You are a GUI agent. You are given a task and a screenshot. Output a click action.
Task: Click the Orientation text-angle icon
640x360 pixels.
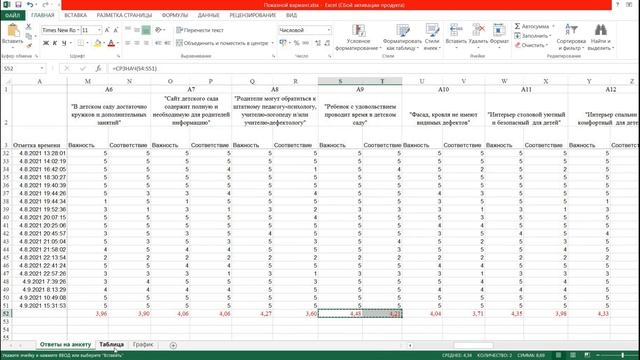point(158,30)
